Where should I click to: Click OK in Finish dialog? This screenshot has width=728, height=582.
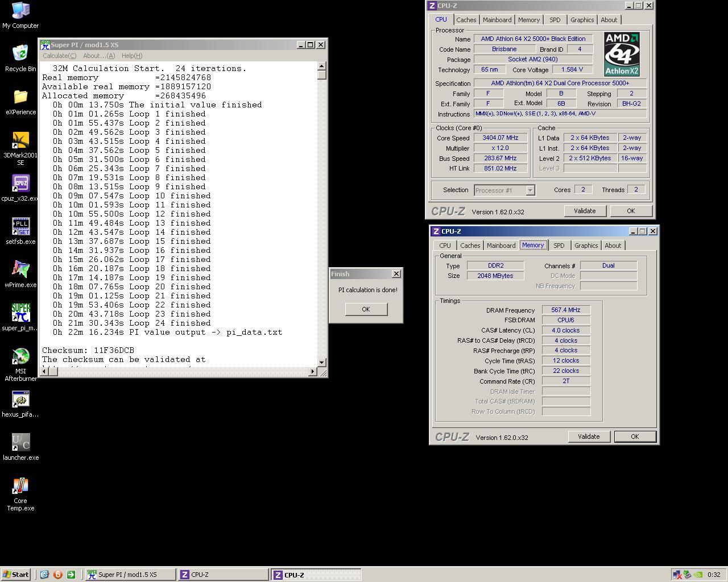[x=366, y=309]
